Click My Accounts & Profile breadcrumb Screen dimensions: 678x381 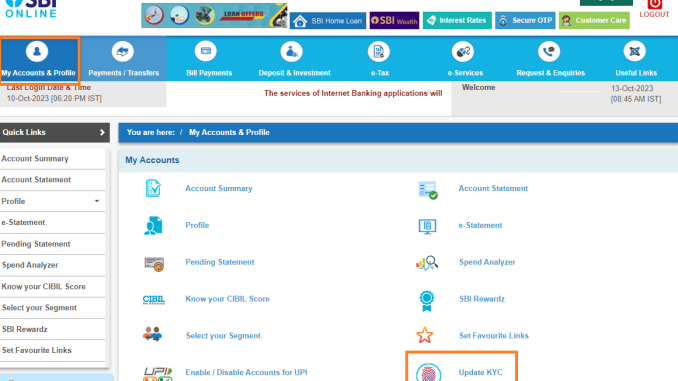point(229,132)
